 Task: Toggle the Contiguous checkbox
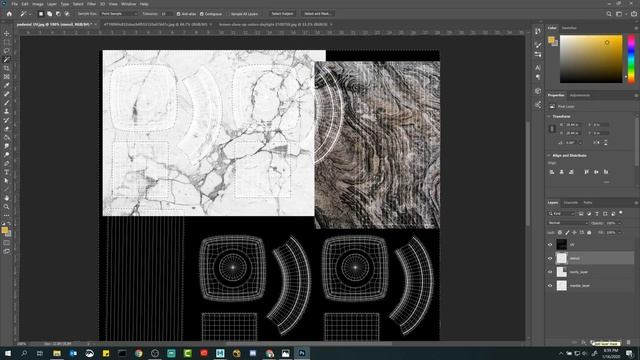pyautogui.click(x=202, y=14)
